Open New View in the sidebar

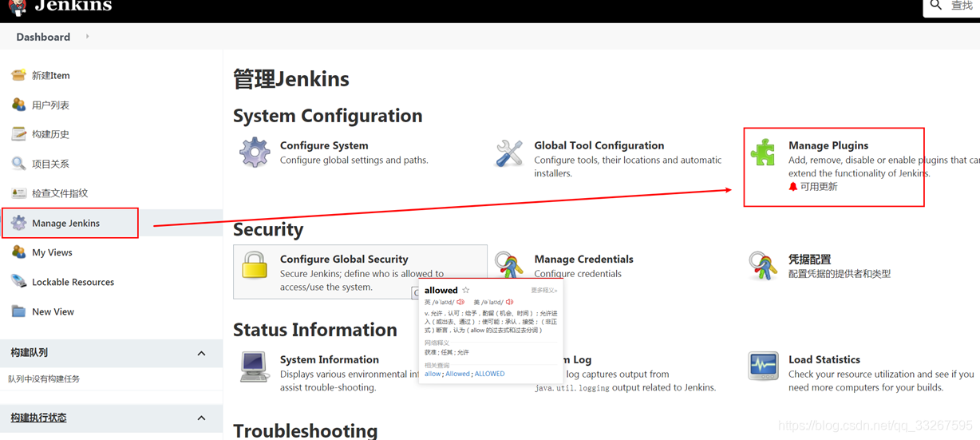click(53, 311)
